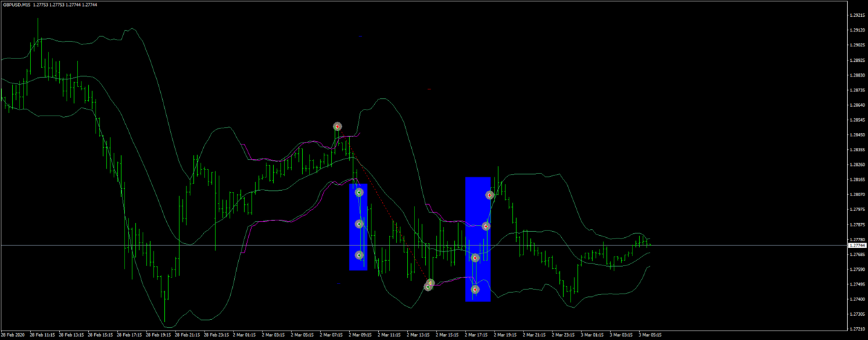Click time axis label 2 Mar 11:15
This screenshot has width=868, height=340.
pos(390,335)
